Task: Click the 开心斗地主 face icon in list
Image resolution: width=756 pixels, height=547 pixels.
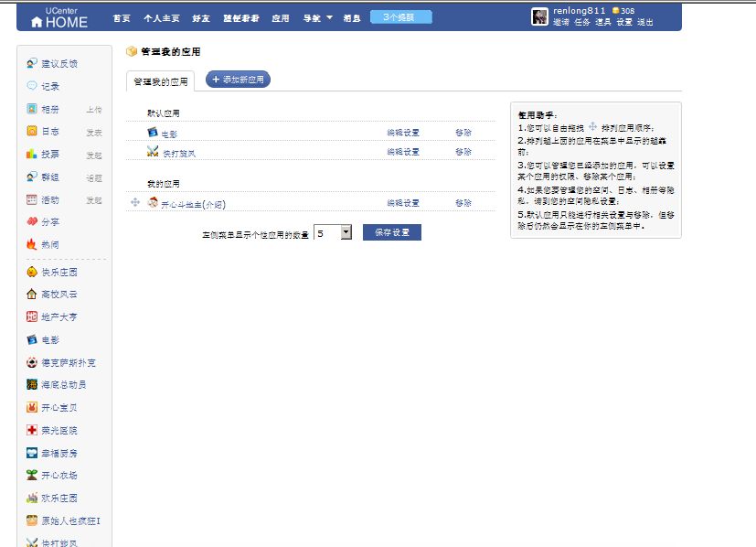Action: (x=153, y=202)
